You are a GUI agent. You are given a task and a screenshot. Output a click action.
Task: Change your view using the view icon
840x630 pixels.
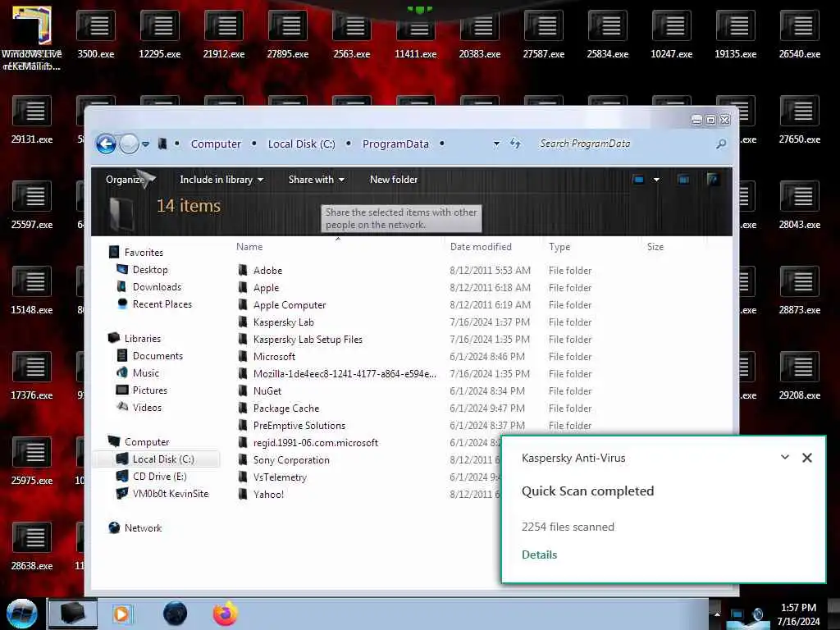638,180
